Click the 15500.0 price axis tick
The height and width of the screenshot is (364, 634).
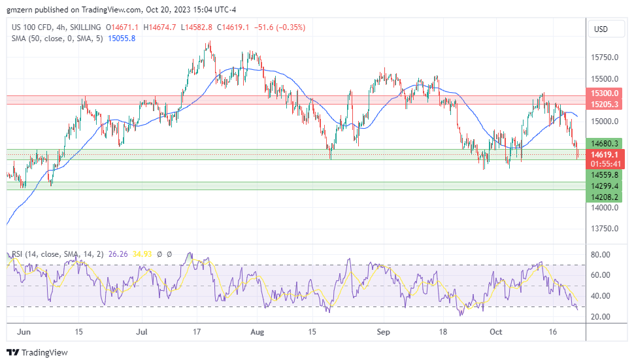(605, 79)
